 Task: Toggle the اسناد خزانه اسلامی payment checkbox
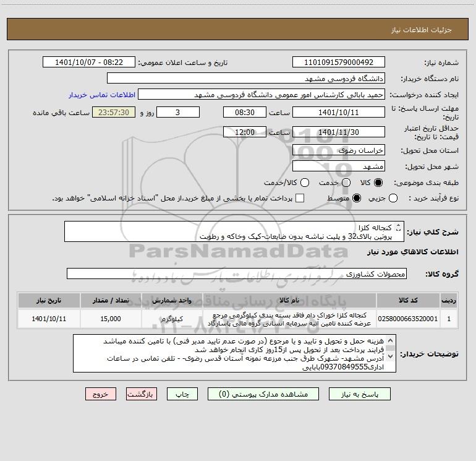(300, 198)
